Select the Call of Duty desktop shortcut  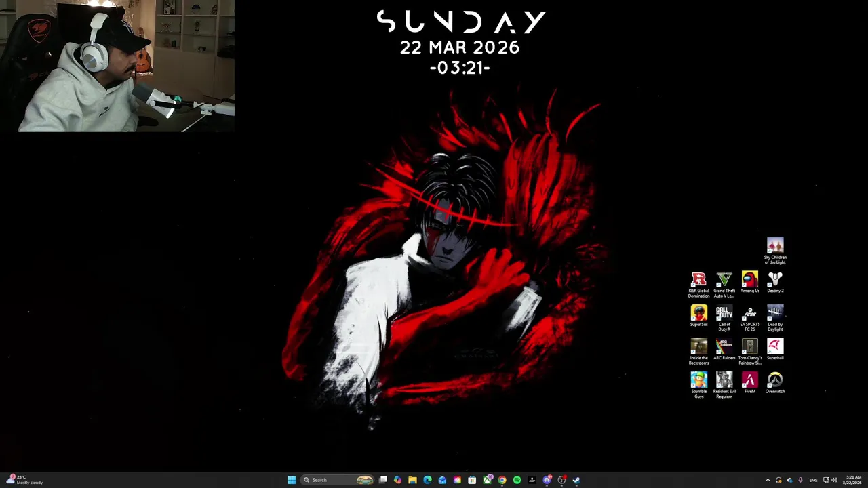724,319
